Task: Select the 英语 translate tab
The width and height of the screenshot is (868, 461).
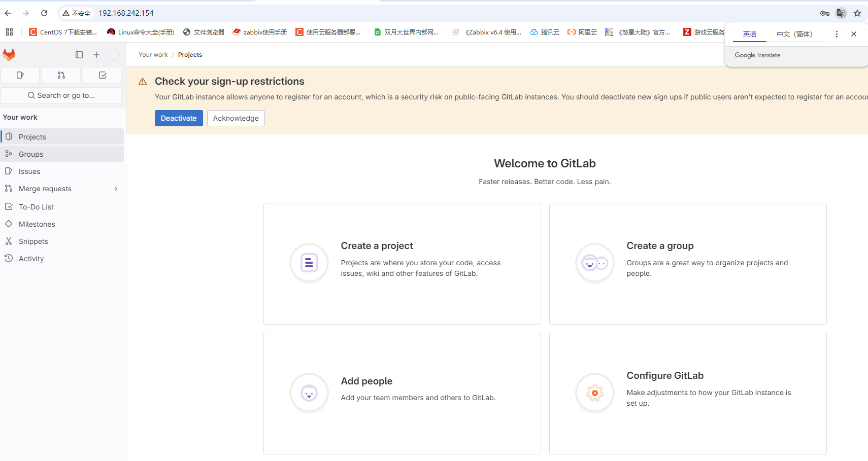Action: click(x=750, y=34)
